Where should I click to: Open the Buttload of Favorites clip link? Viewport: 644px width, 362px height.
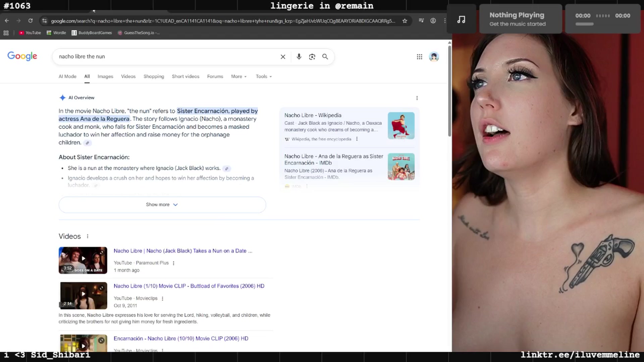189,286
